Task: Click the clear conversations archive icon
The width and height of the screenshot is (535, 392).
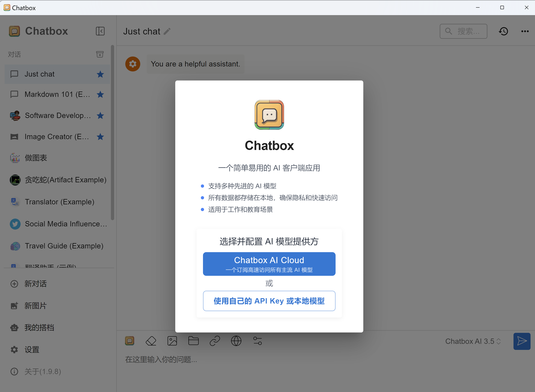Action: click(x=100, y=54)
